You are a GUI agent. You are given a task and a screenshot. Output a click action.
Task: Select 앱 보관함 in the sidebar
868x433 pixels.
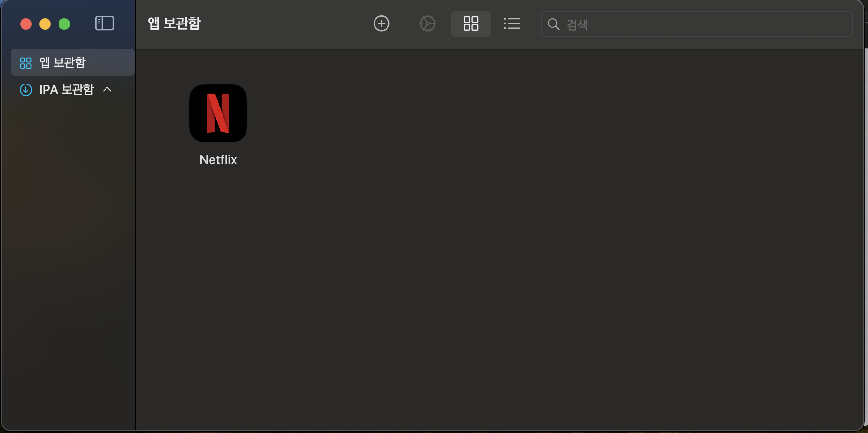[72, 62]
